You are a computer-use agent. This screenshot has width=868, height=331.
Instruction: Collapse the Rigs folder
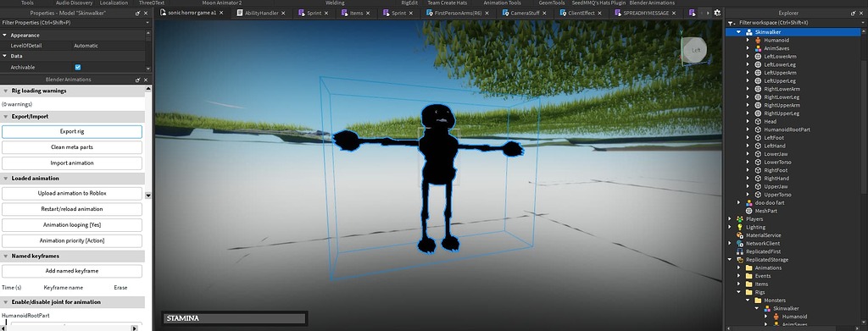pyautogui.click(x=739, y=292)
